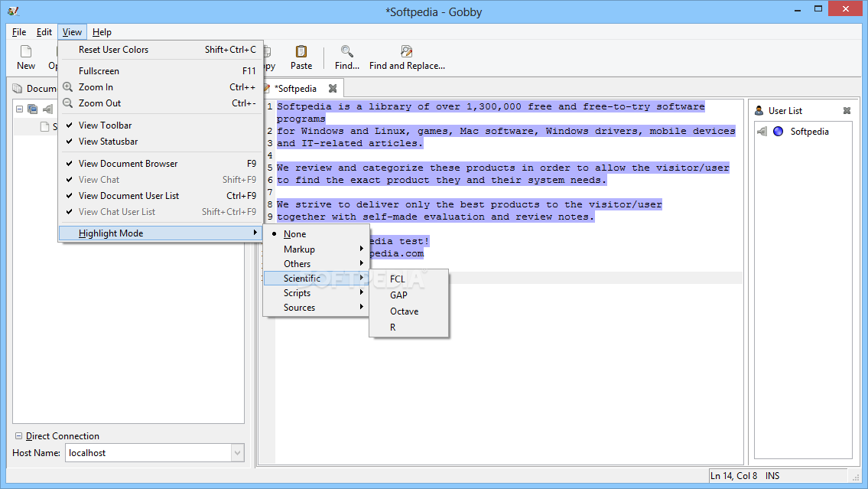Open the Scientific highlight submenu
The height and width of the screenshot is (489, 868).
(316, 278)
